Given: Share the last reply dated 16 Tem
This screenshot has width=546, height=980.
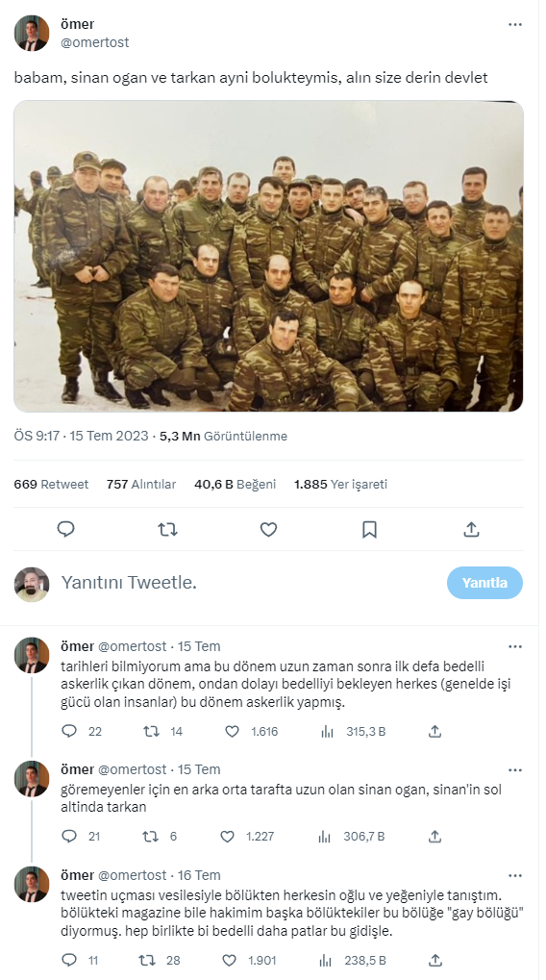Looking at the screenshot, I should tap(435, 960).
